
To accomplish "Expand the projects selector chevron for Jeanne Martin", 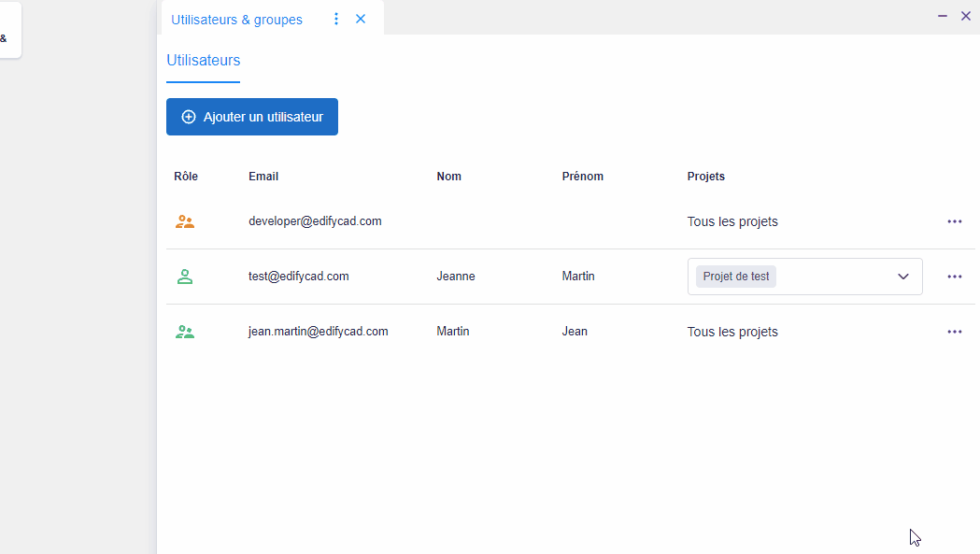I will click(903, 277).
